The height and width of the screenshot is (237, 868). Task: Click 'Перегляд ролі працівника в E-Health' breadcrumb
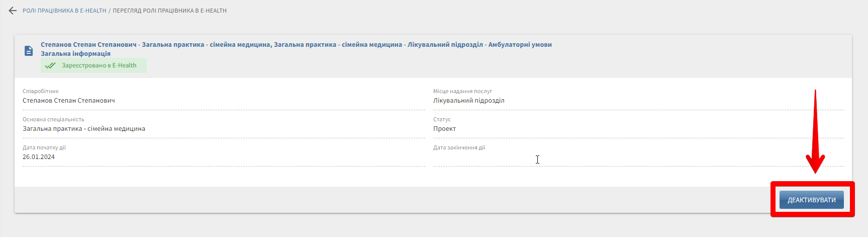(x=169, y=11)
